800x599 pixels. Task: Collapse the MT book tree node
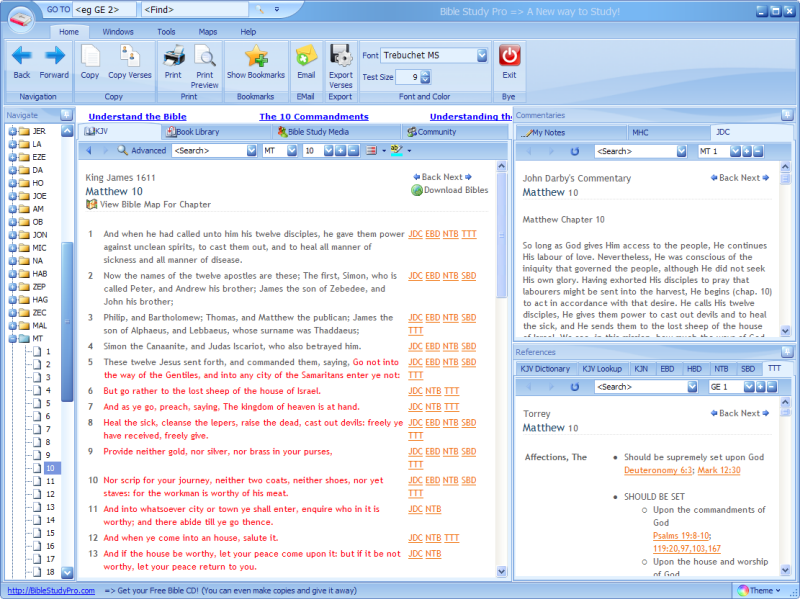coord(12,339)
